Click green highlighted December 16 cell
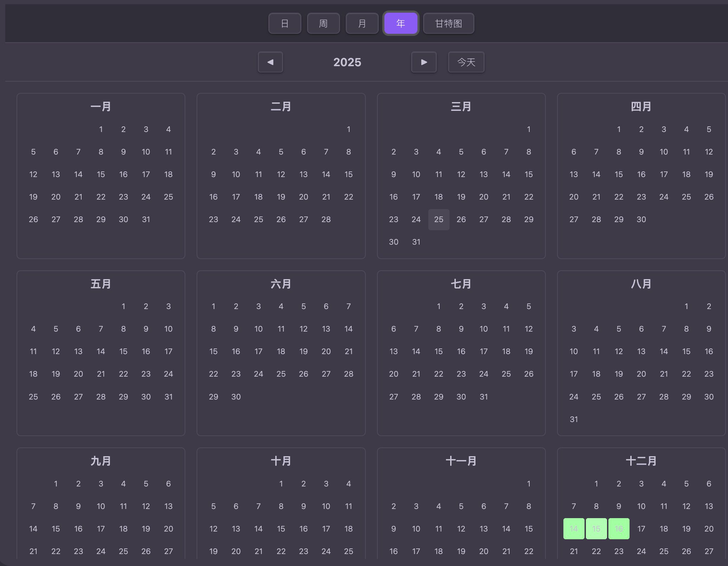 pos(619,529)
